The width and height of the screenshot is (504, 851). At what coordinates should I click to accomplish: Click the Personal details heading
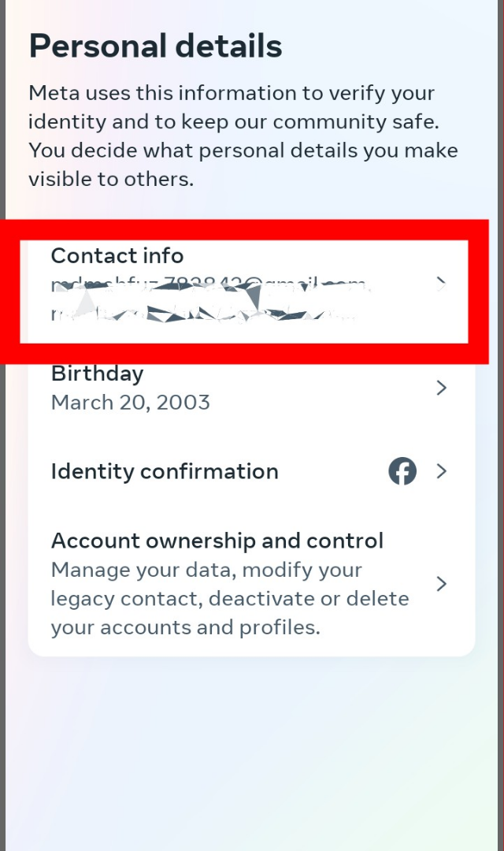[x=156, y=46]
